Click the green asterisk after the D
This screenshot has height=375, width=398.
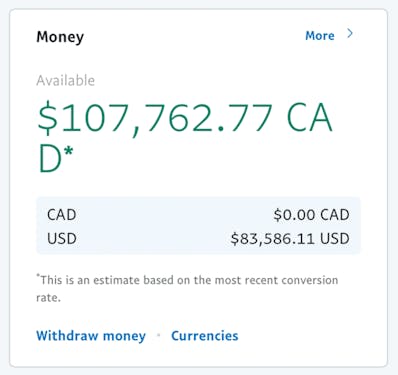tap(68, 152)
